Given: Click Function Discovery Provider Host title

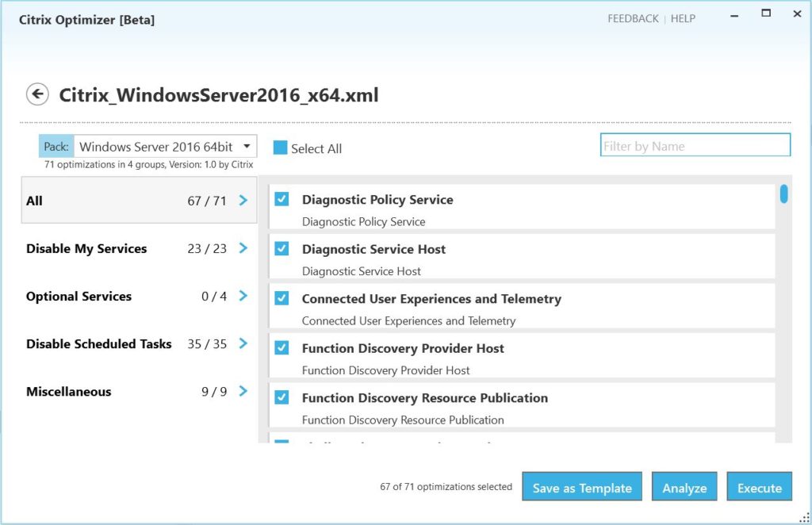Looking at the screenshot, I should point(403,348).
